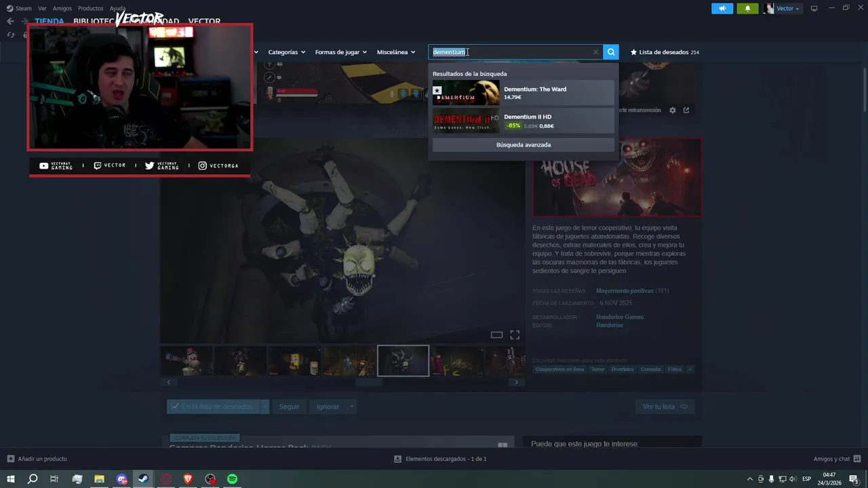Expand the Categorías dropdown
Image resolution: width=868 pixels, height=488 pixels.
point(286,52)
